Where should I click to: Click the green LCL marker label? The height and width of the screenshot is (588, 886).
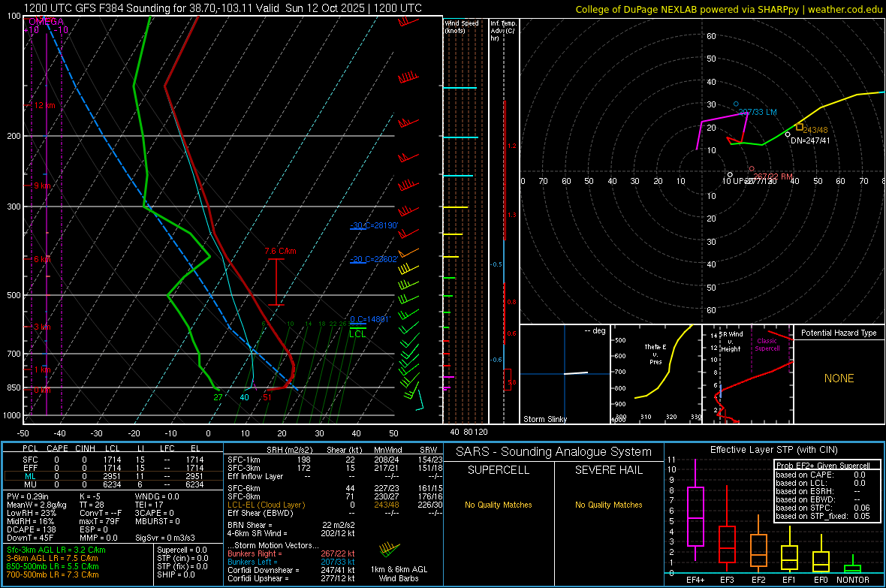click(x=357, y=334)
